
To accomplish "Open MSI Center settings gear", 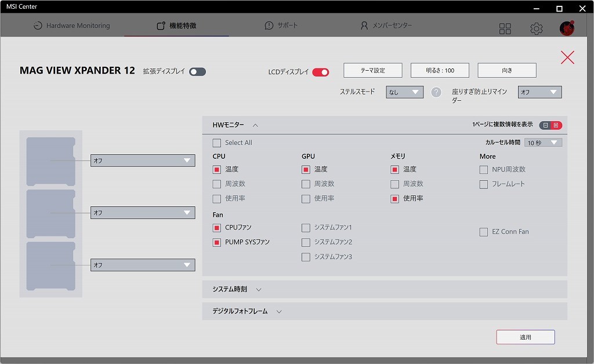I will [536, 28].
